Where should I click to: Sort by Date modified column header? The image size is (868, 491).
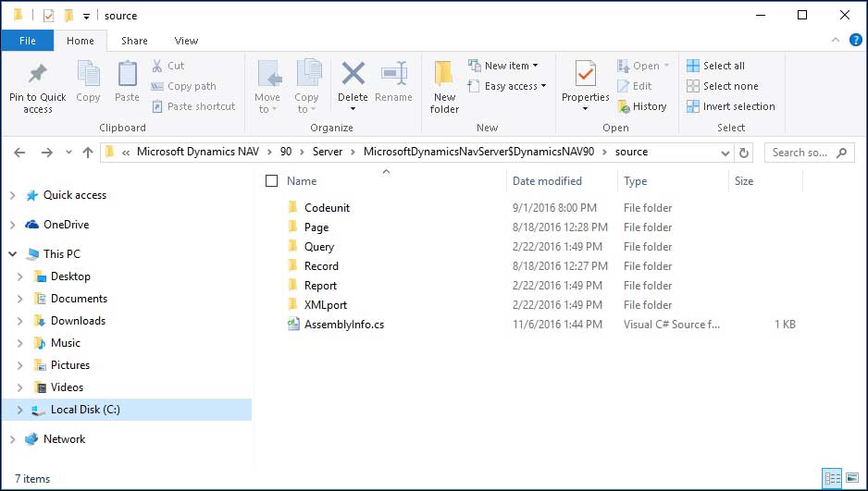[x=547, y=181]
